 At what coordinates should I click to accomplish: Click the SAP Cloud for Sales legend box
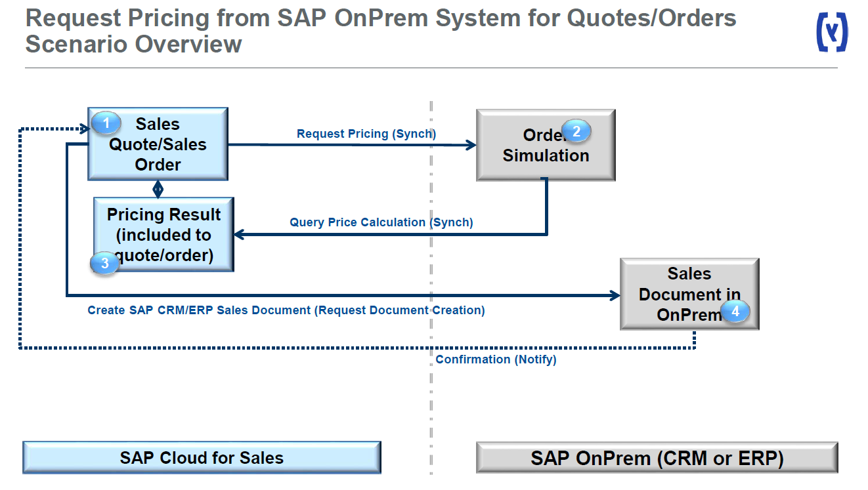point(202,457)
